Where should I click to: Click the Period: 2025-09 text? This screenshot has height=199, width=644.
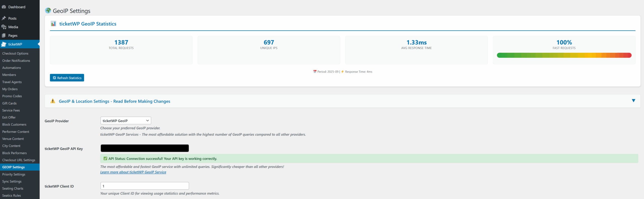328,72
